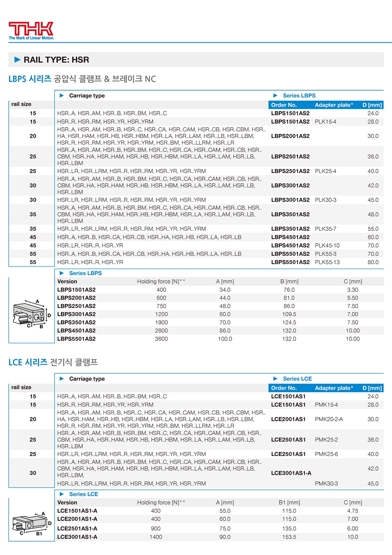This screenshot has width=392, height=555.
Task: Click the "B1 [mm]" column header
Action: pos(289,503)
